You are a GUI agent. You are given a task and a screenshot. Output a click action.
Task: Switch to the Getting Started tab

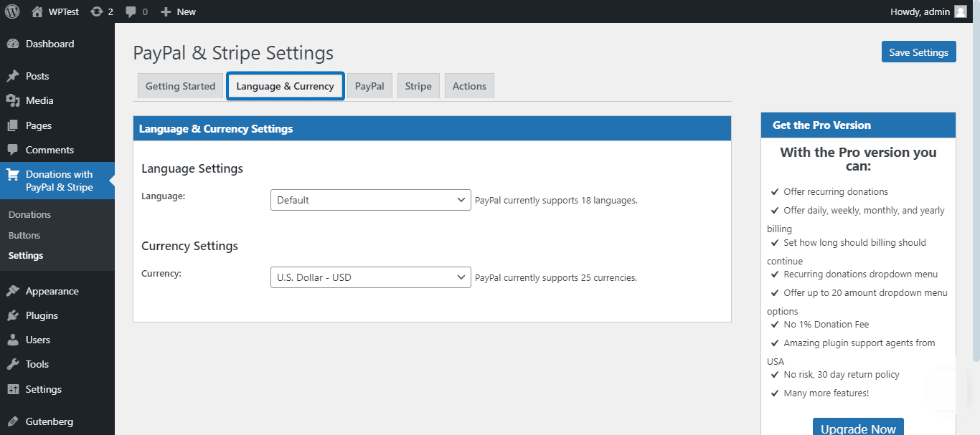click(x=180, y=86)
